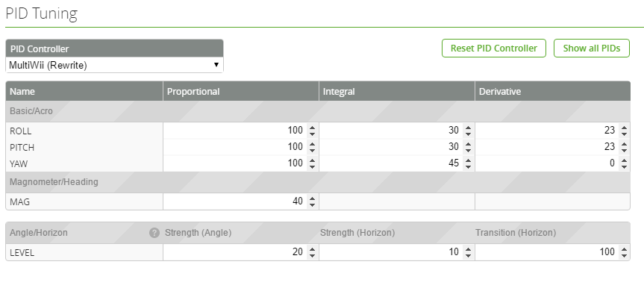The image size is (644, 291).
Task: Decrease LEVEL Strength (Horizon) with down arrow
Action: (468, 255)
